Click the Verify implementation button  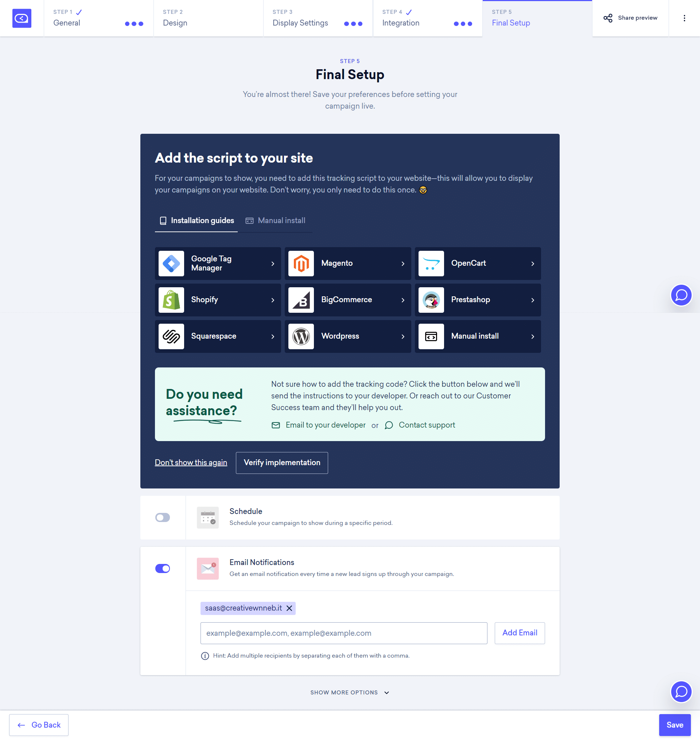click(x=282, y=463)
